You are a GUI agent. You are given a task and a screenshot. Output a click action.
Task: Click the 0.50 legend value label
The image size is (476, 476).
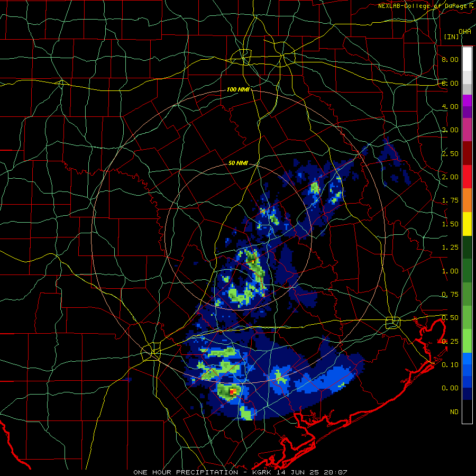point(450,318)
